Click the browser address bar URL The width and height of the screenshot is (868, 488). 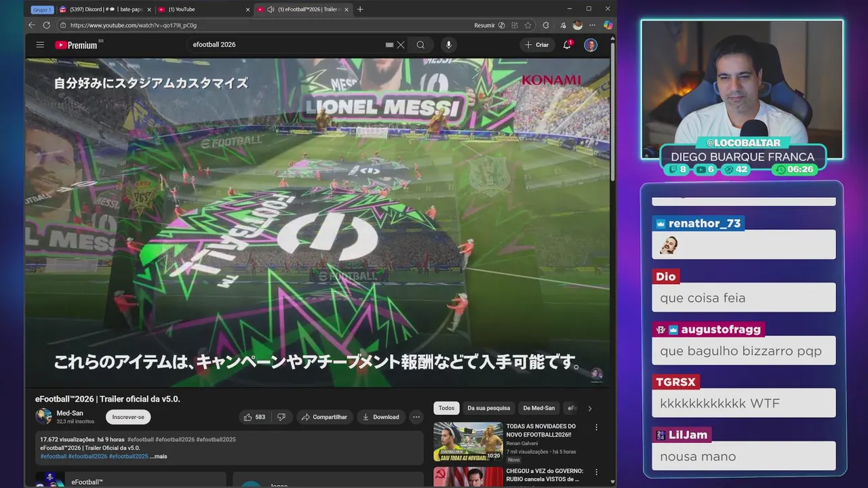tap(133, 25)
